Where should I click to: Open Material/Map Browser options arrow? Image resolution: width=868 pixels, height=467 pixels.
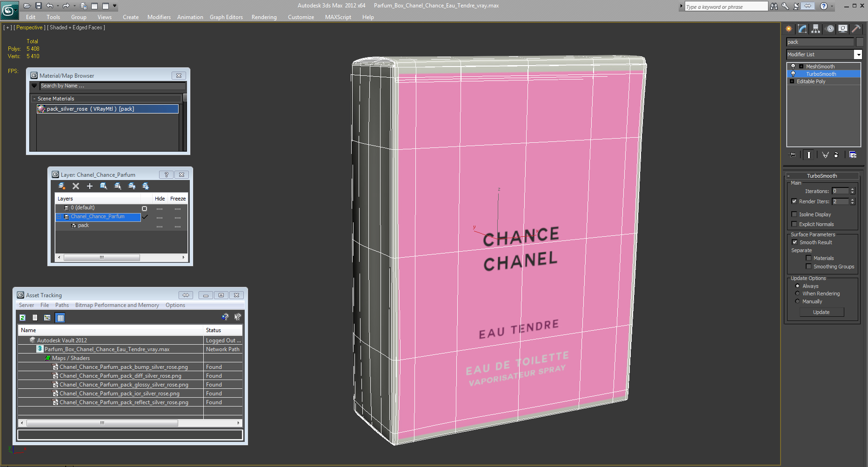tap(34, 86)
